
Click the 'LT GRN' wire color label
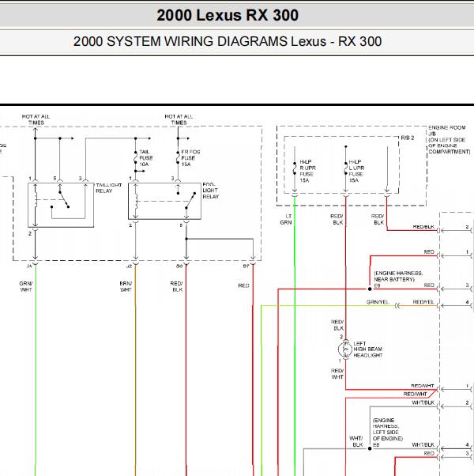286,219
